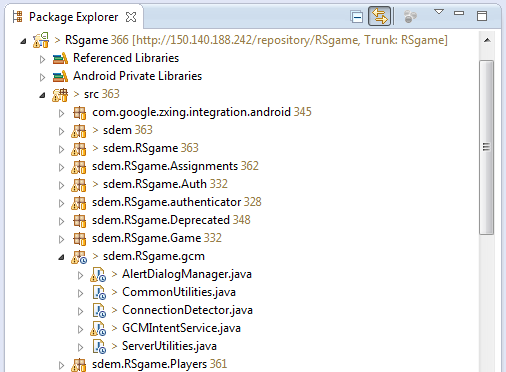Click the ConnectionDetector.java file icon
This screenshot has width=506, height=372.
point(99,311)
